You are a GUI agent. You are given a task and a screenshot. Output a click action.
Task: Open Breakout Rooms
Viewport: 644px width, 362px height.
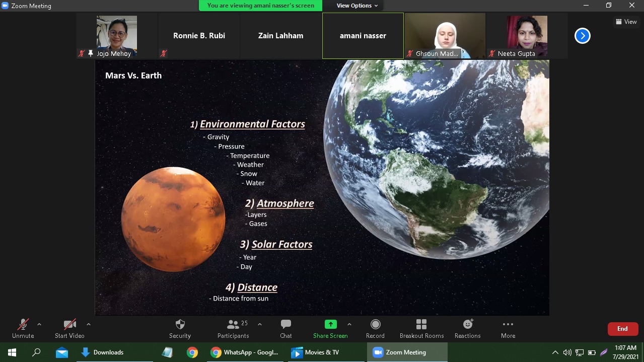pyautogui.click(x=421, y=329)
